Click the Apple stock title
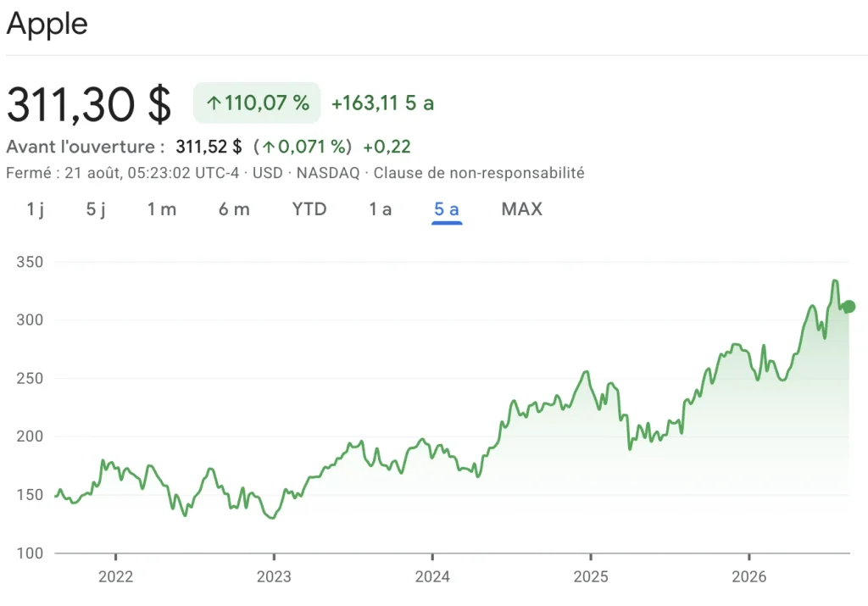868x606 pixels. click(47, 24)
